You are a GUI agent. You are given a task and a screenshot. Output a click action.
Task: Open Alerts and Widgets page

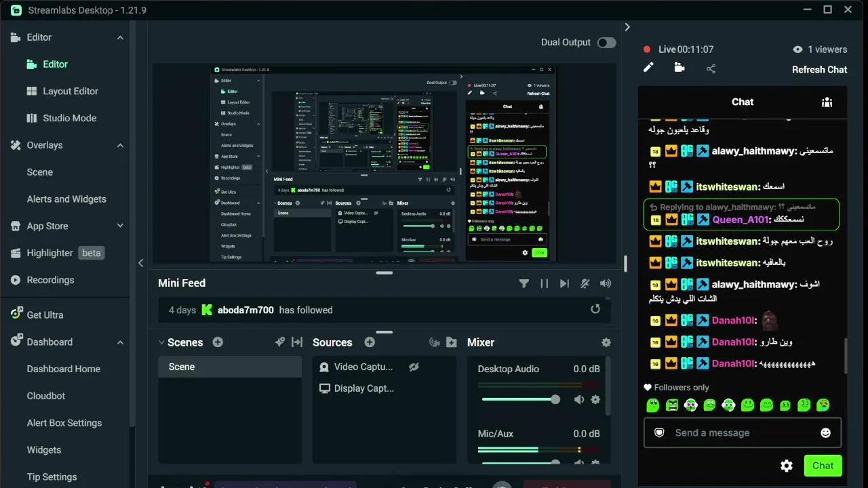tap(66, 199)
